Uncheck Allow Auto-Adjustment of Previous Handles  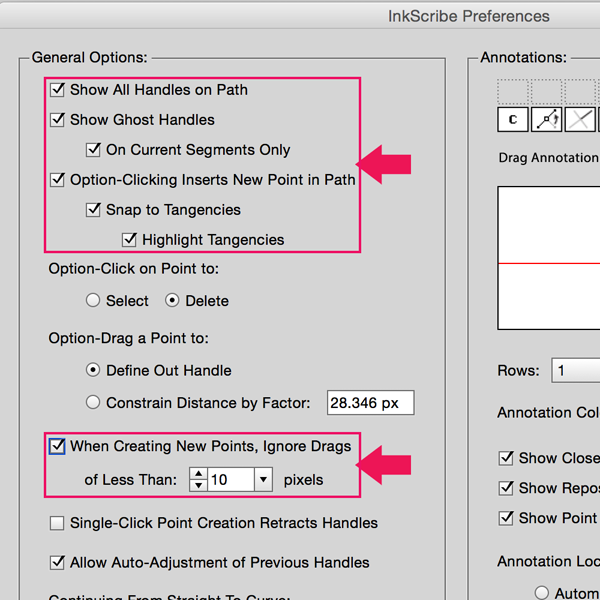pyautogui.click(x=57, y=562)
